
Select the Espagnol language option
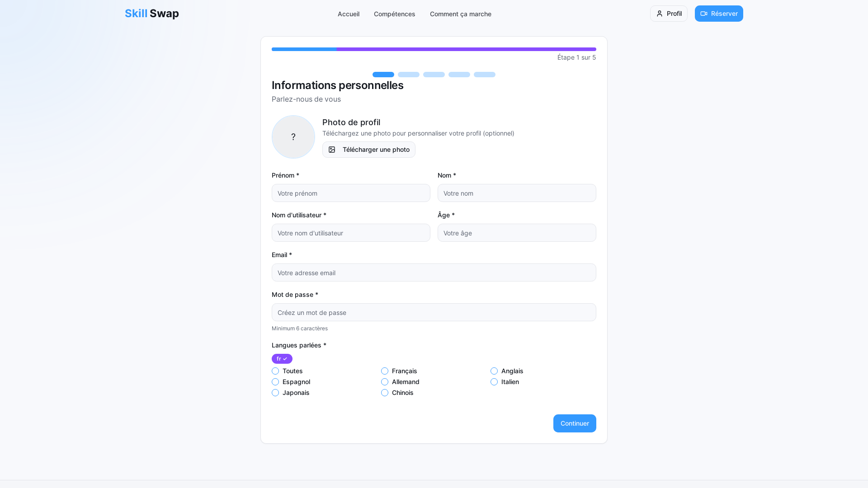(275, 382)
